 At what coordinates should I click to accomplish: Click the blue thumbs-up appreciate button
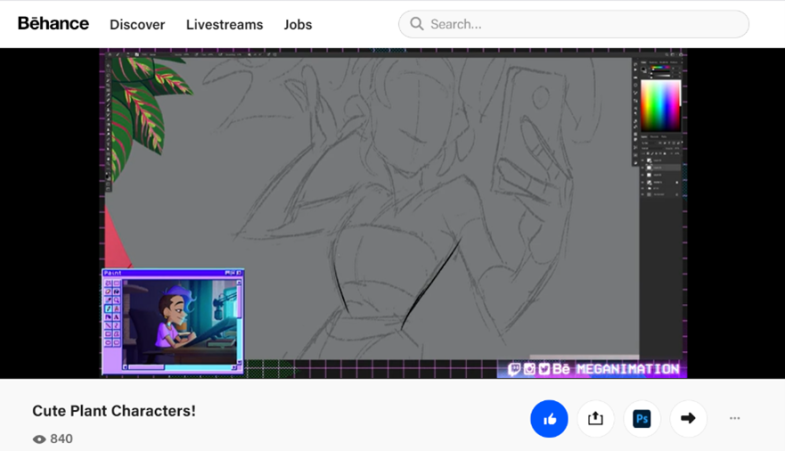tap(549, 419)
